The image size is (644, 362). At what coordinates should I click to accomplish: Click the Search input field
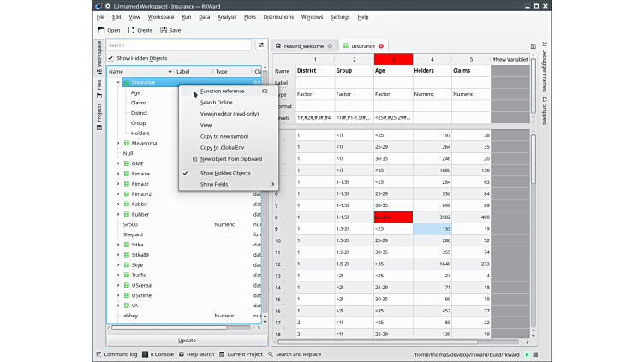178,45
